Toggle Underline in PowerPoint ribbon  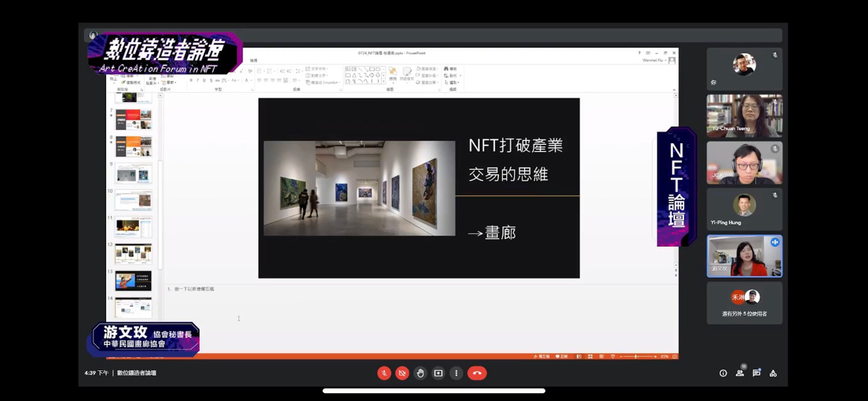click(204, 80)
